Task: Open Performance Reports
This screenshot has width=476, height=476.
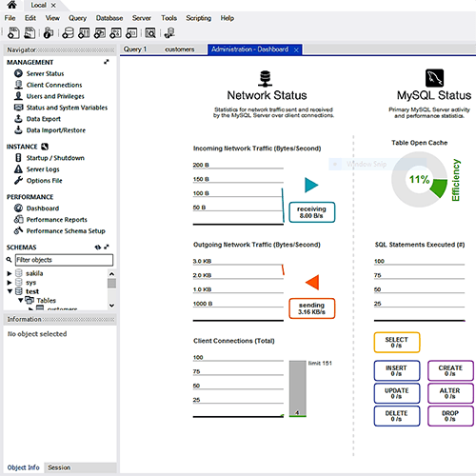Action: [x=56, y=220]
